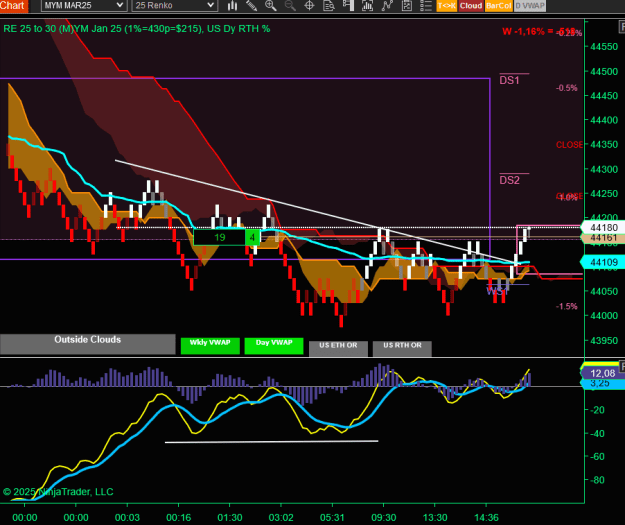
Task: Click the W -1,16% red text
Action: tap(523, 31)
